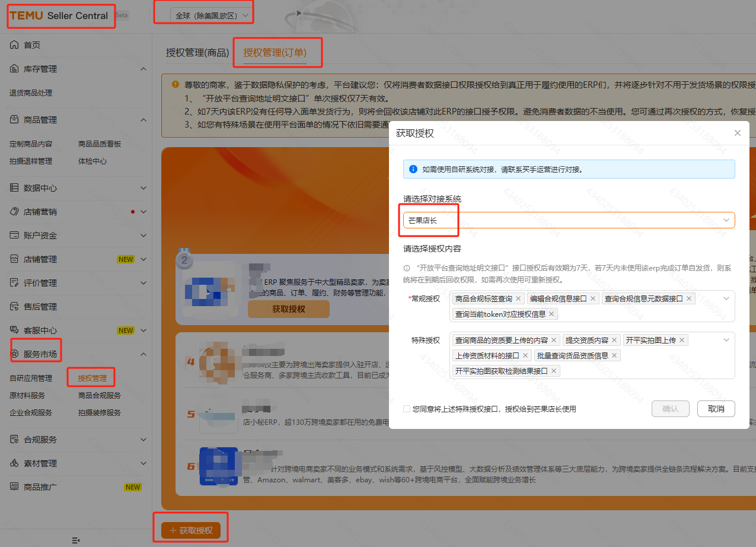The image size is (756, 547).
Task: Collapse the 服务市场 section chevron
Action: click(x=143, y=354)
